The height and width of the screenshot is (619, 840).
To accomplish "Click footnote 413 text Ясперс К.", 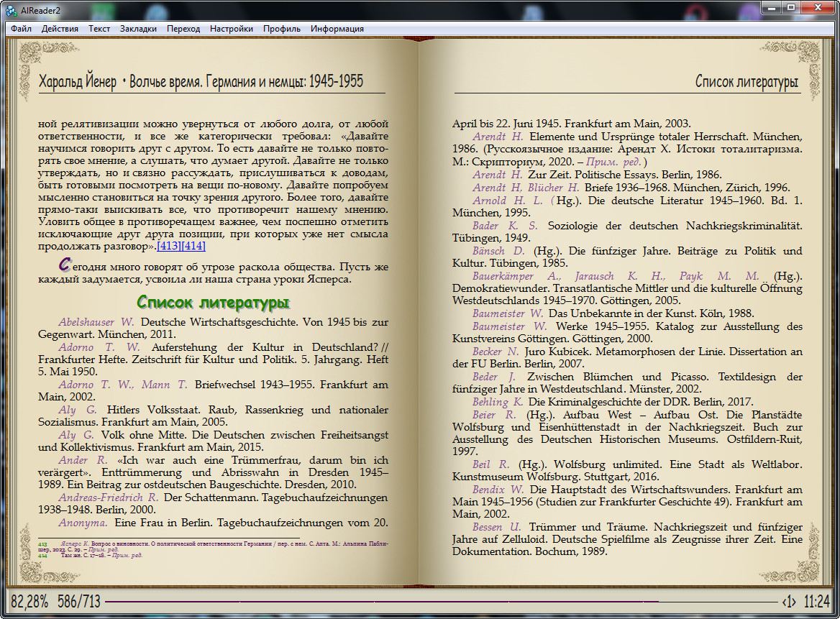I will (75, 544).
